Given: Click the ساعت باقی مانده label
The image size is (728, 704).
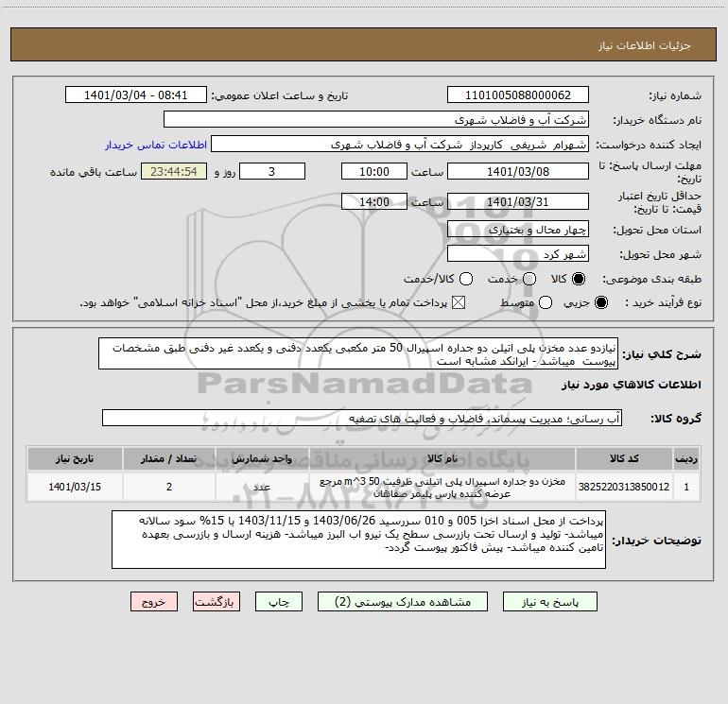Looking at the screenshot, I should pyautogui.click(x=94, y=172).
